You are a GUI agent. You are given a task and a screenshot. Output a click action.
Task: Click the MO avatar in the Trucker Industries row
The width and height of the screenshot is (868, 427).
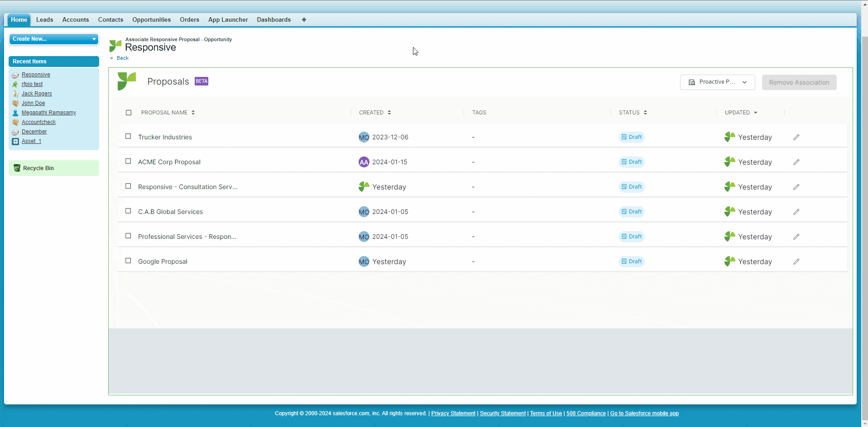pos(364,137)
